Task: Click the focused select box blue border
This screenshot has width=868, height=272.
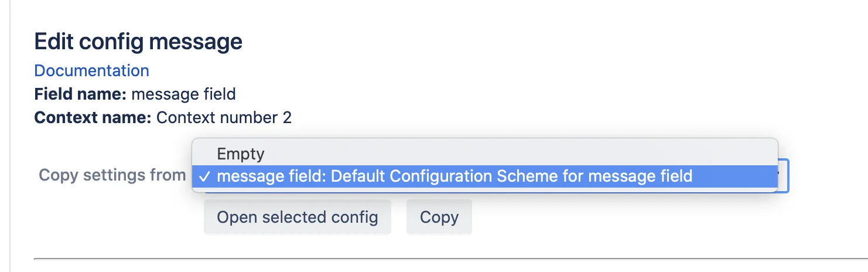Action: 788,176
